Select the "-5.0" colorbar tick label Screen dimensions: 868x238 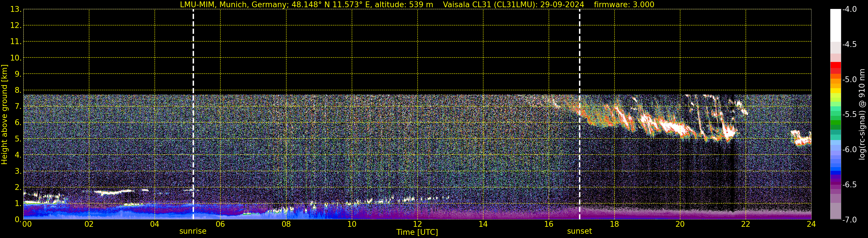coord(850,80)
